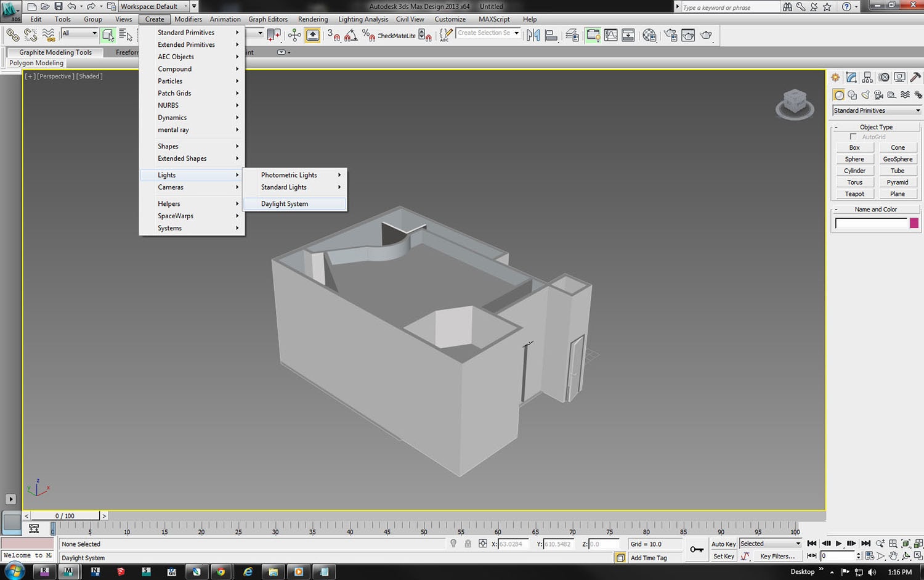Toggle the 3D Snaps icon
The height and width of the screenshot is (580, 924).
point(333,35)
